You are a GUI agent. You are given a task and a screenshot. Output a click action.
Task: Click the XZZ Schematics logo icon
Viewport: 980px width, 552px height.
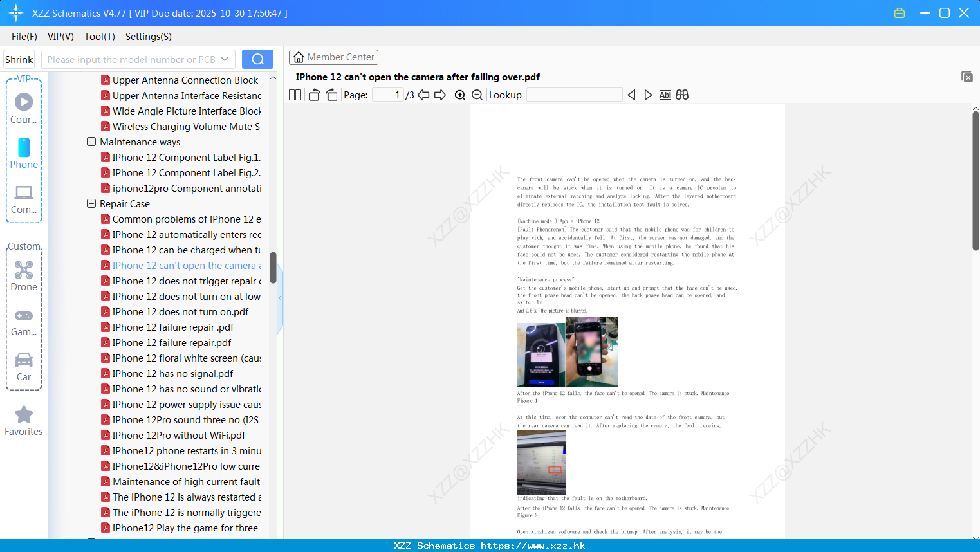[x=16, y=13]
